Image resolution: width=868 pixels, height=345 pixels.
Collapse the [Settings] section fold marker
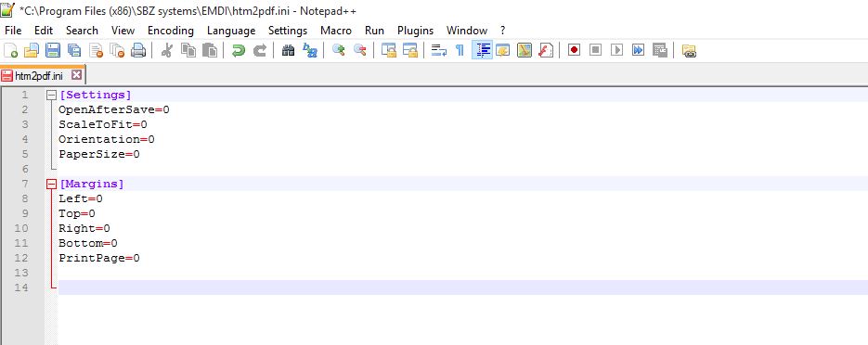click(x=51, y=96)
